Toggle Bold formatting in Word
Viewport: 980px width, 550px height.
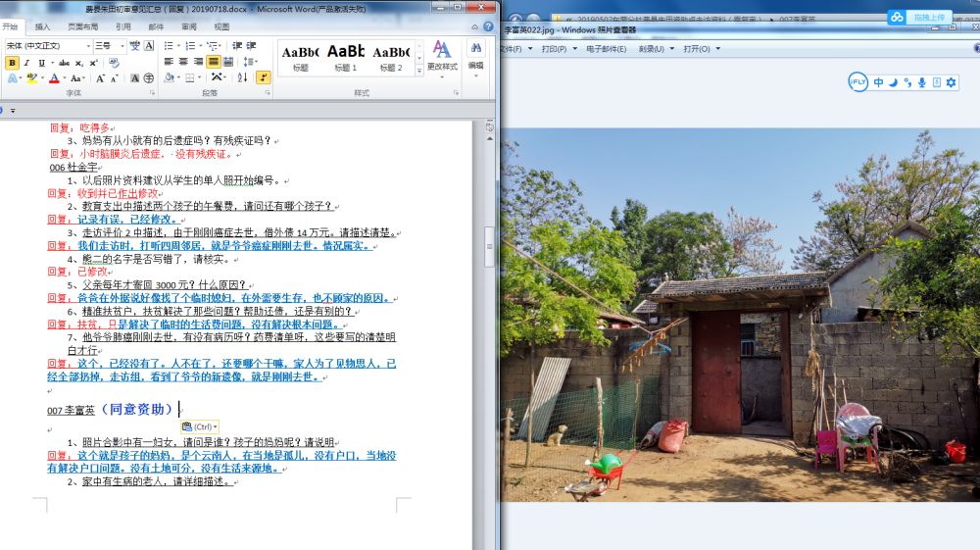[x=12, y=63]
